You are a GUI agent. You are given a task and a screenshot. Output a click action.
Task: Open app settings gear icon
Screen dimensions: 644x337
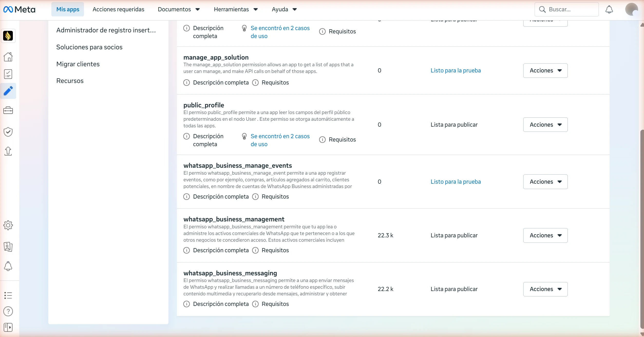pos(8,225)
